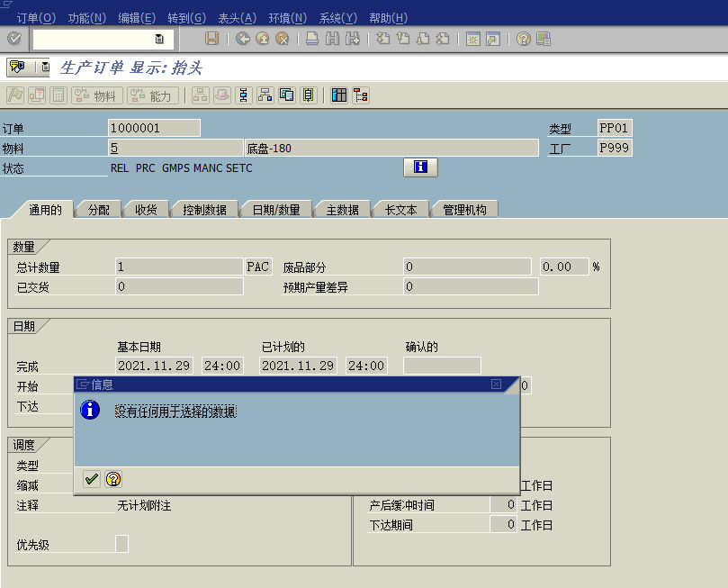Click the dialog help question mark button
Viewport: 728px width, 588px height.
[x=113, y=479]
